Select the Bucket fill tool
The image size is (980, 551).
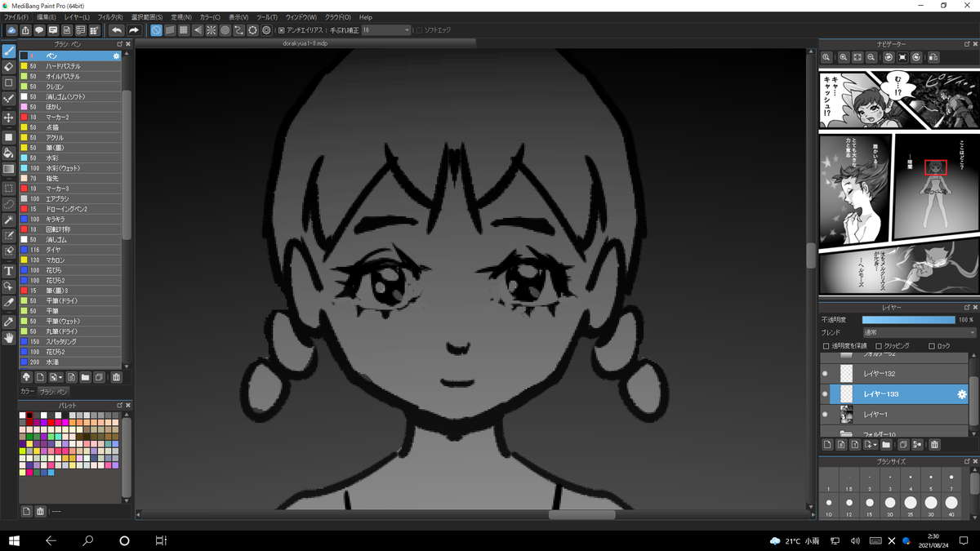tap(8, 152)
